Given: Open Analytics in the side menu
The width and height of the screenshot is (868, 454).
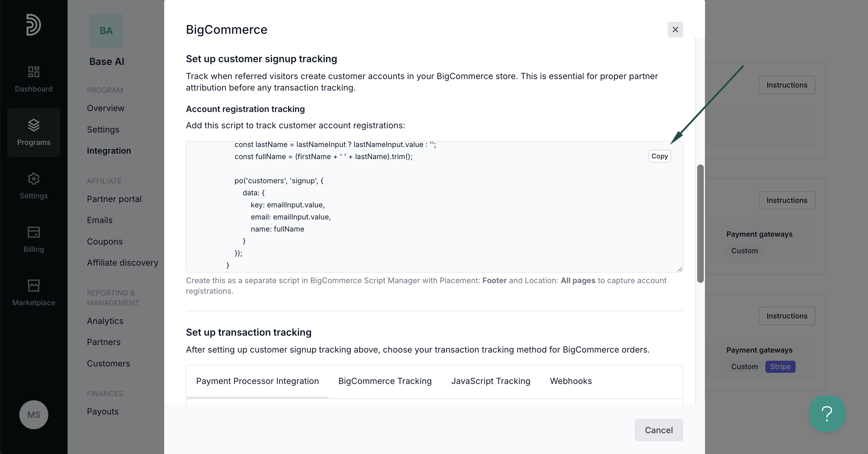Looking at the screenshot, I should (105, 321).
